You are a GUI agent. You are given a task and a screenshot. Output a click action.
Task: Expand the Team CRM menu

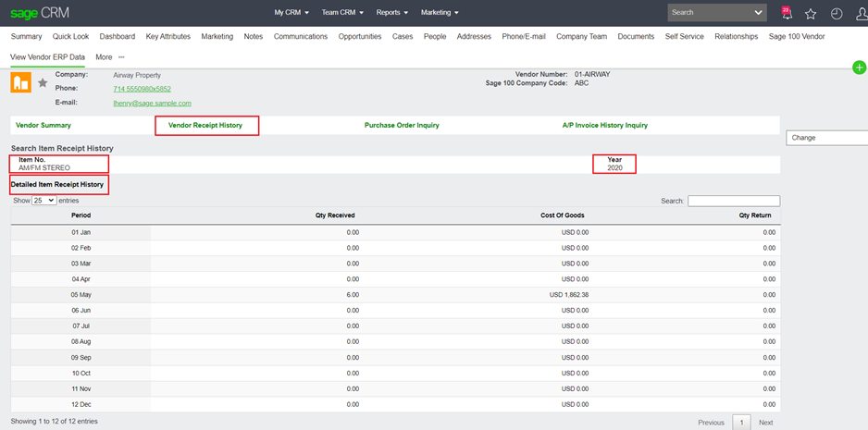click(342, 12)
